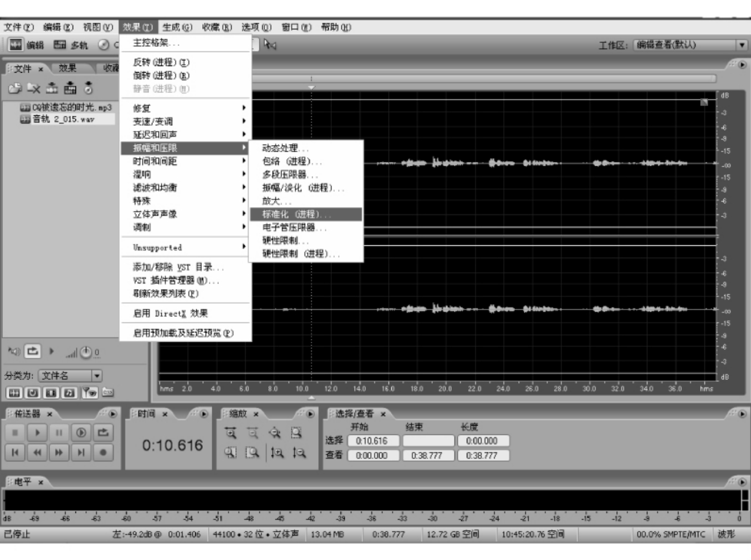Click Pause button in Transport panel
The height and width of the screenshot is (560, 751).
click(x=59, y=433)
